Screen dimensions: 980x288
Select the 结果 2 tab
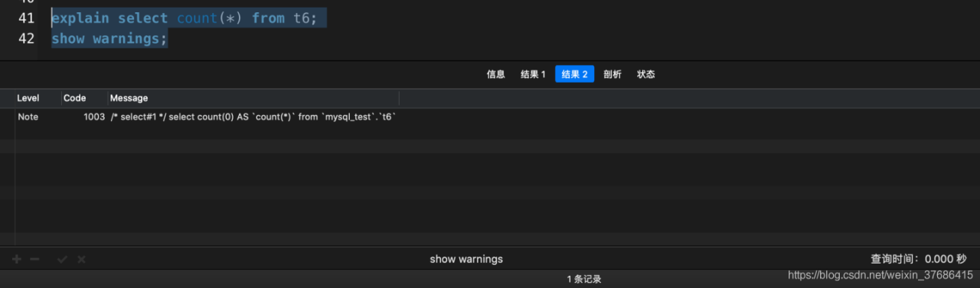point(574,74)
